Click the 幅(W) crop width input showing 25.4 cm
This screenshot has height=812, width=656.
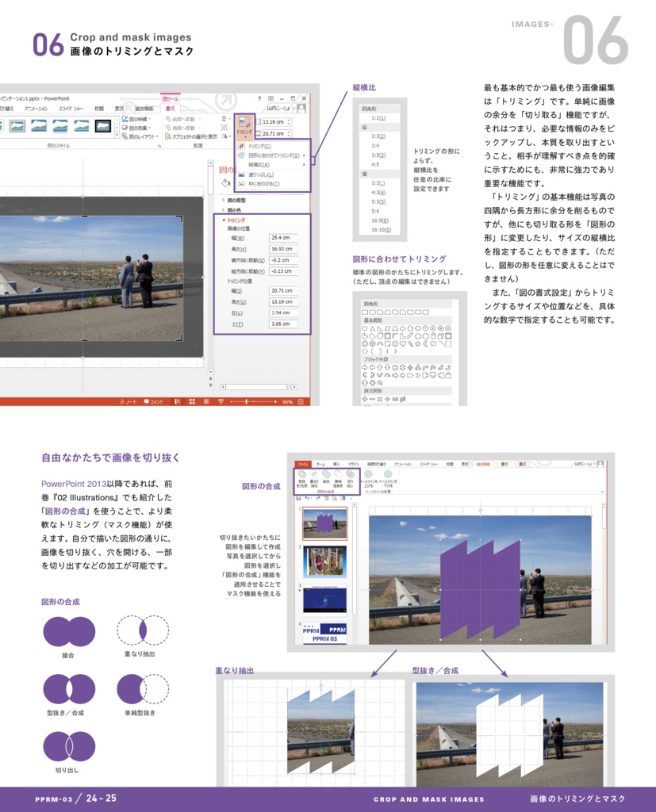[282, 237]
